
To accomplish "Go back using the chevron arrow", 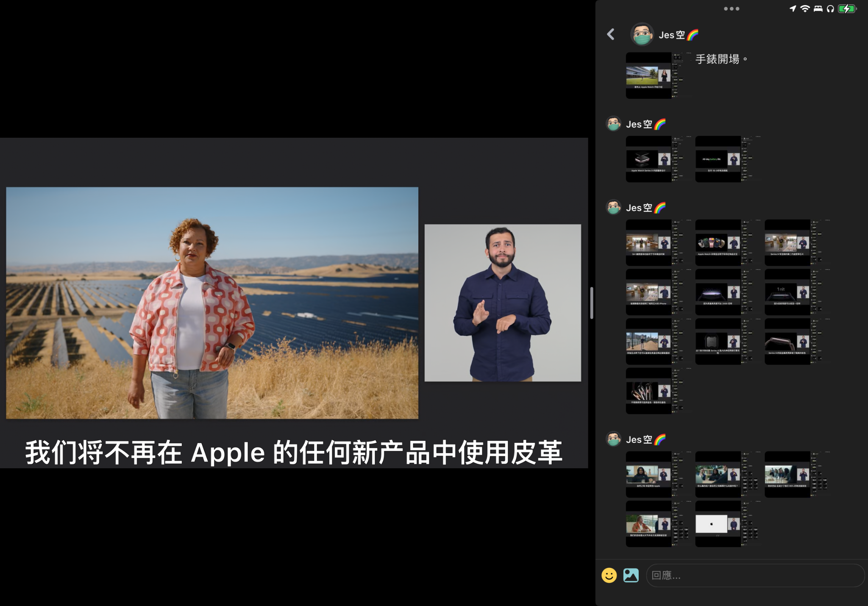I will pyautogui.click(x=611, y=34).
